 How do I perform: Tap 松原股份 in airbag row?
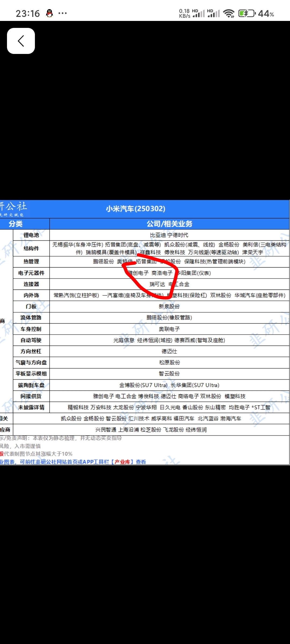(x=169, y=363)
